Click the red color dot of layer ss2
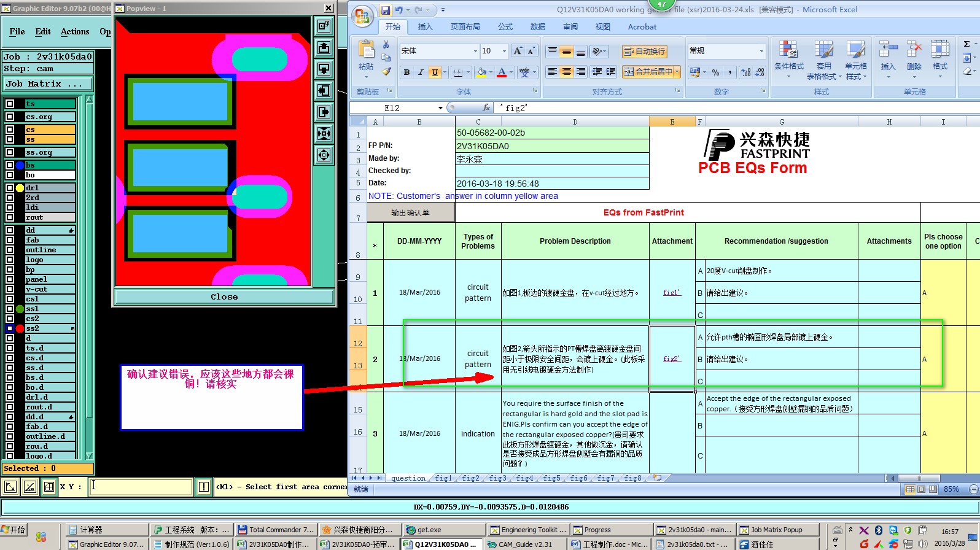980x550 pixels. click(20, 328)
